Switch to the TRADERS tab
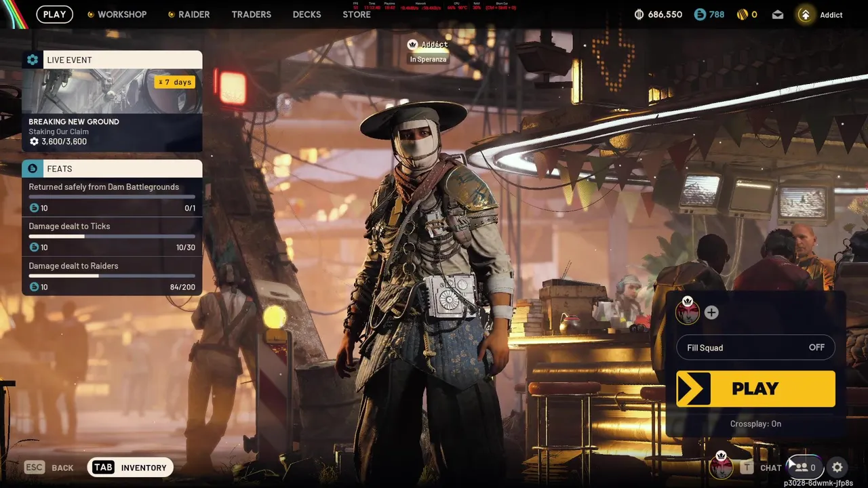The image size is (868, 488). tap(251, 14)
